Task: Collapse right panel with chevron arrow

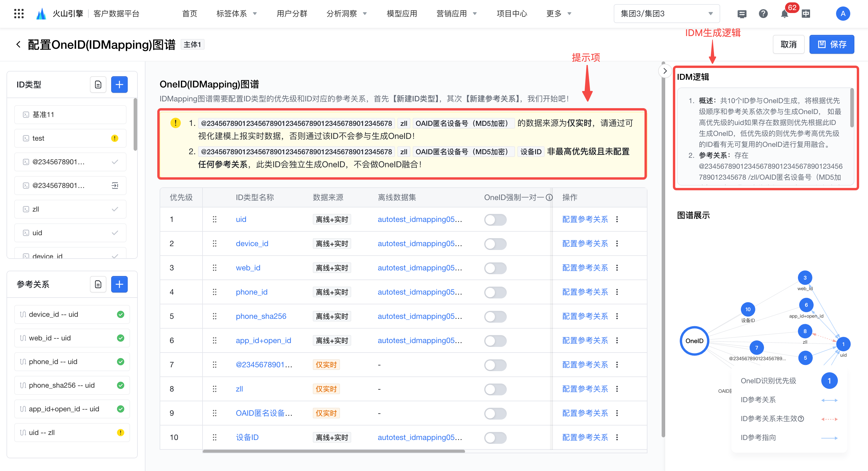Action: coord(665,71)
